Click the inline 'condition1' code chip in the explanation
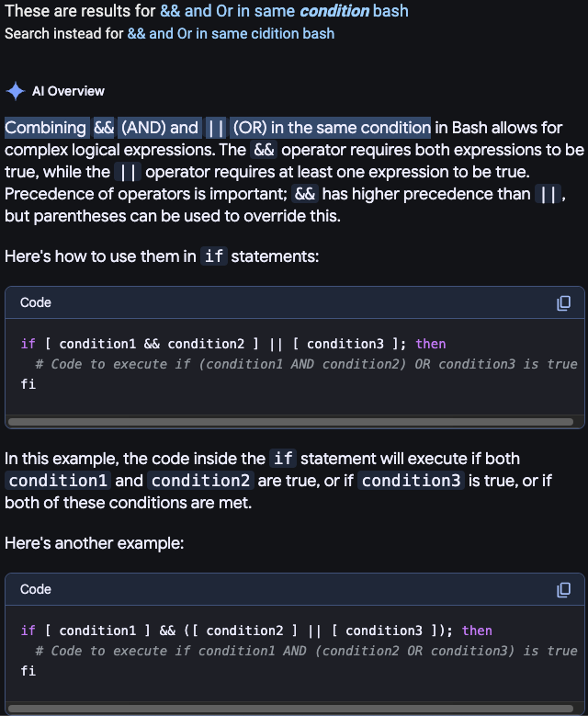Screen dimensions: 588x716 point(58,481)
